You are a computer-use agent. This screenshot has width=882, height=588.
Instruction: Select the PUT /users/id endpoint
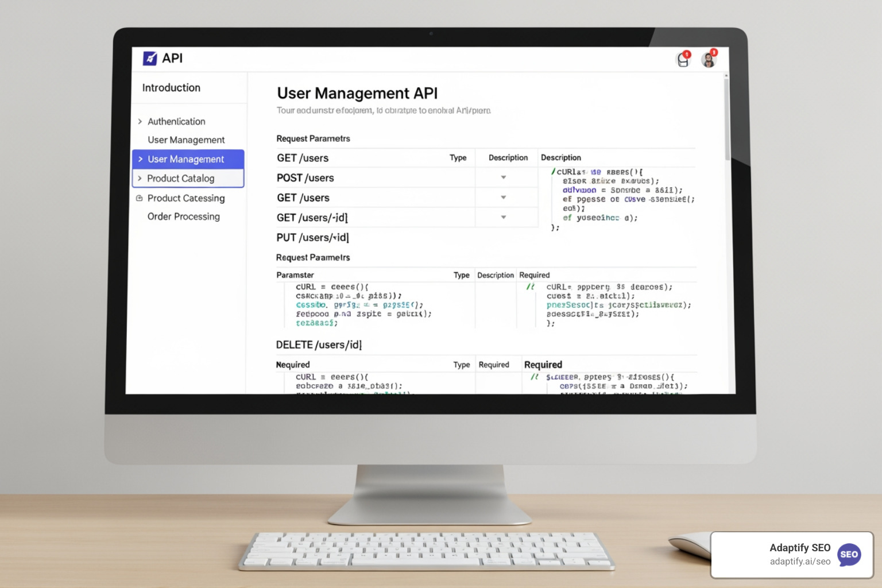[x=312, y=237]
